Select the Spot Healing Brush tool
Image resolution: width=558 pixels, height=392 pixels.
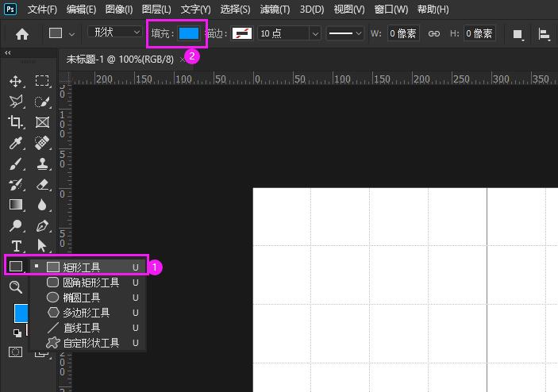pyautogui.click(x=42, y=143)
